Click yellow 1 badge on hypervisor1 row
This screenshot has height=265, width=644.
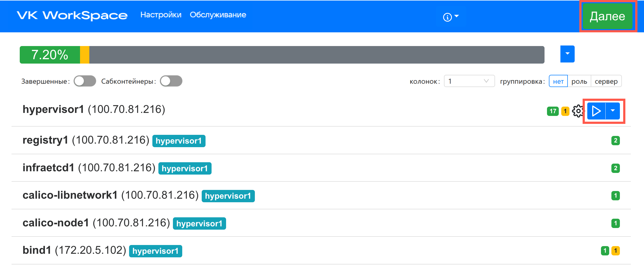565,111
